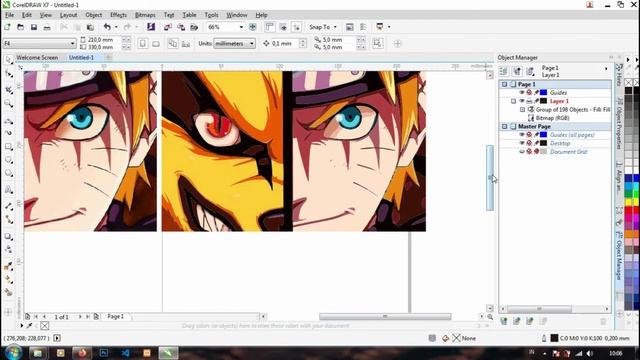Viewport: 640px width, 360px height.
Task: Toggle Show guidelines button
Action: (297, 27)
